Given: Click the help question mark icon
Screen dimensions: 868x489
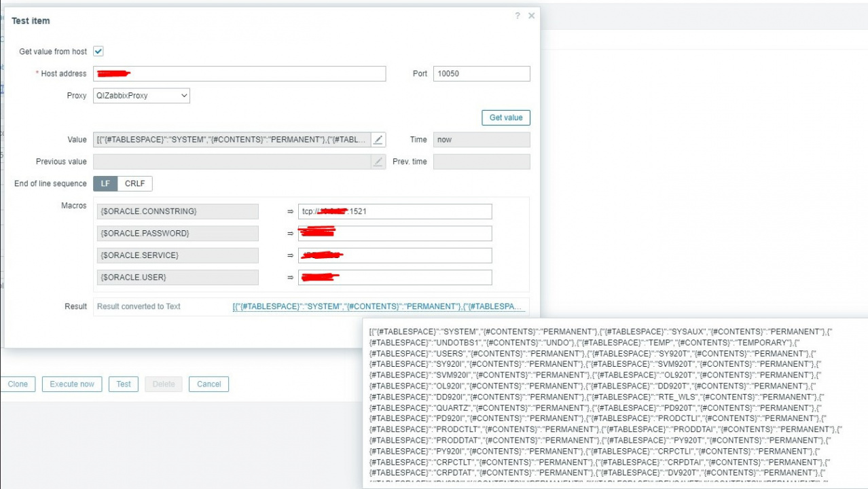Looking at the screenshot, I should click(x=518, y=16).
